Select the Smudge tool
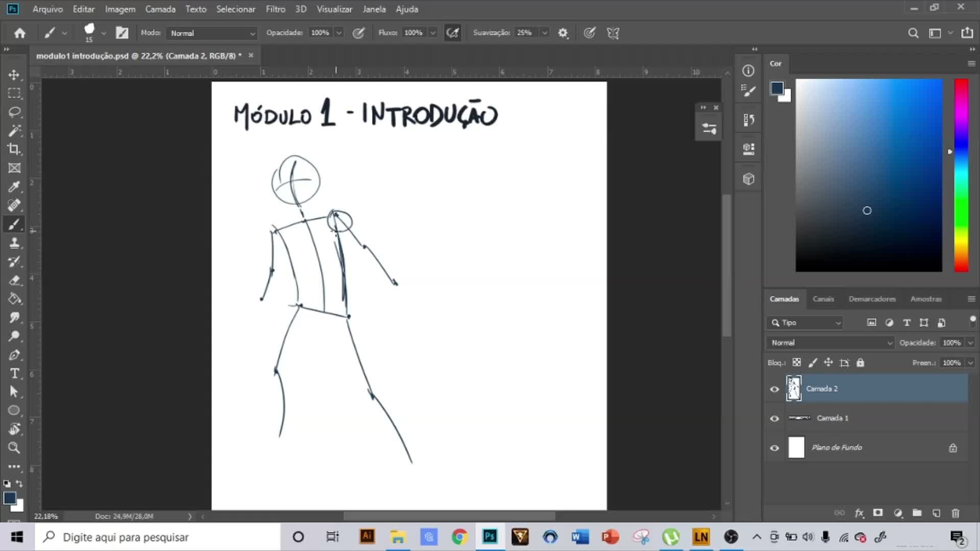Viewport: 980px width, 551px height. pyautogui.click(x=14, y=317)
